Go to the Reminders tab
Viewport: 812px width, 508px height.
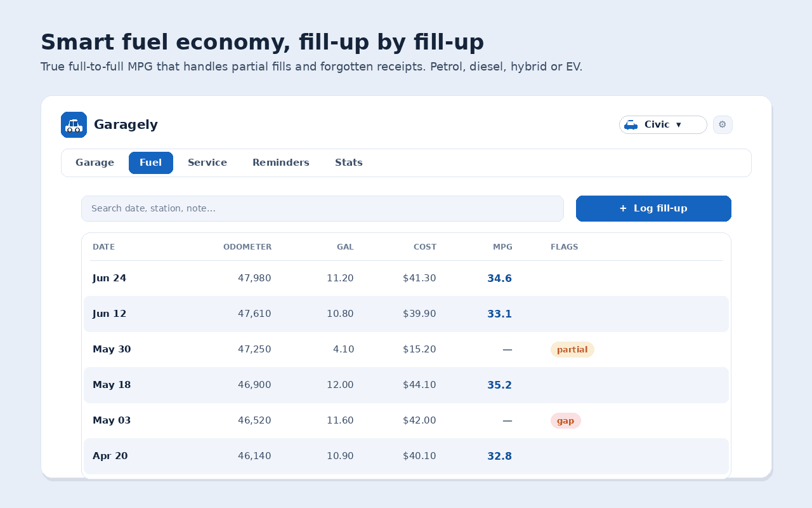pos(281,163)
